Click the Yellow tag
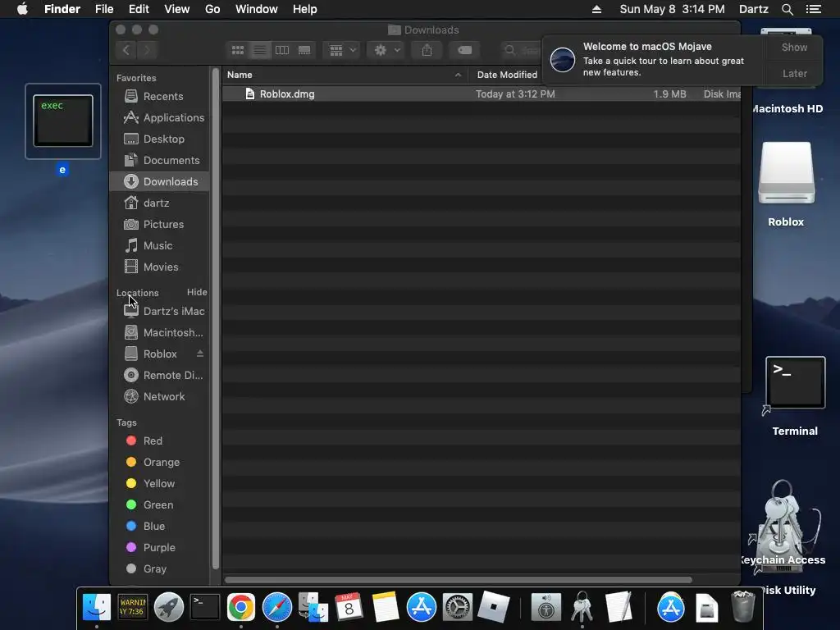This screenshot has width=840, height=630. [159, 484]
